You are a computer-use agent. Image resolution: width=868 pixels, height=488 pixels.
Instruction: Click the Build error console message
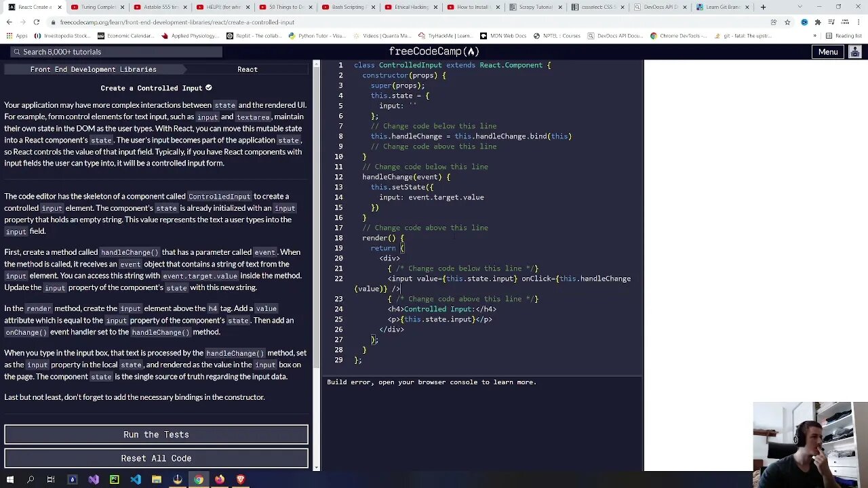431,382
